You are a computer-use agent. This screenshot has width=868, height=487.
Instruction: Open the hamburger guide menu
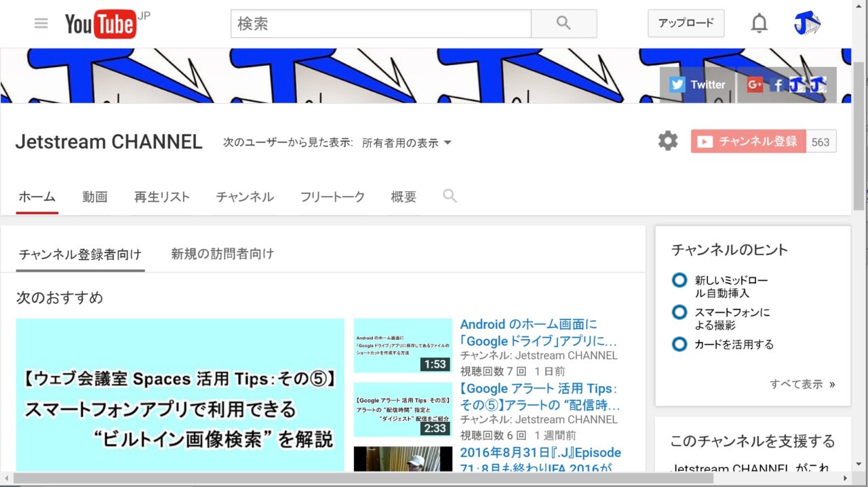click(x=41, y=23)
